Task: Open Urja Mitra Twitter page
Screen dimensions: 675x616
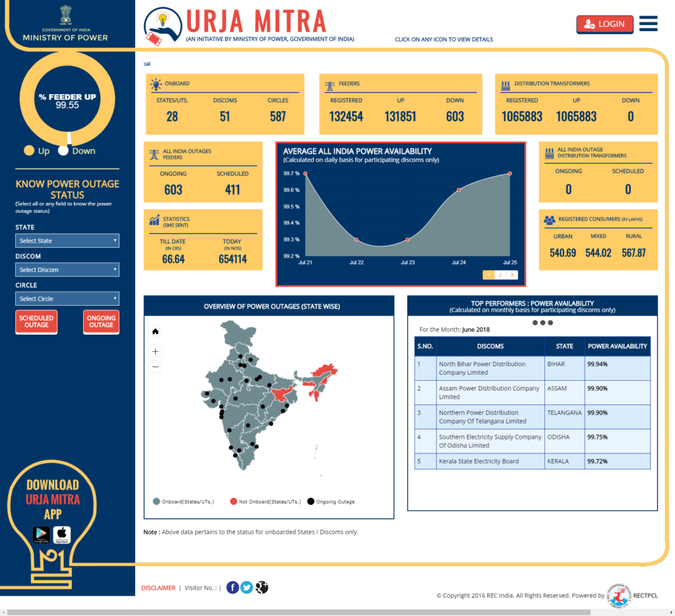Action: (x=247, y=587)
